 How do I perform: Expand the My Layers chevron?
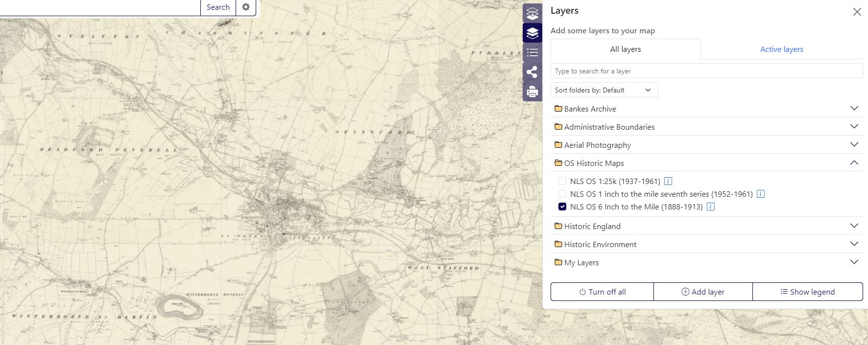coord(854,262)
